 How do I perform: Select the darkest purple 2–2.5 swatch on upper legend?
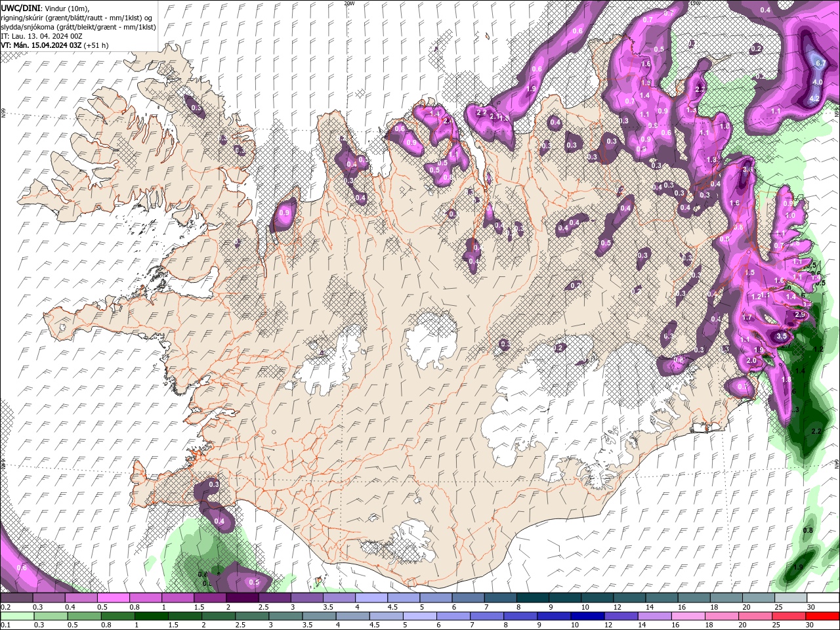click(241, 598)
